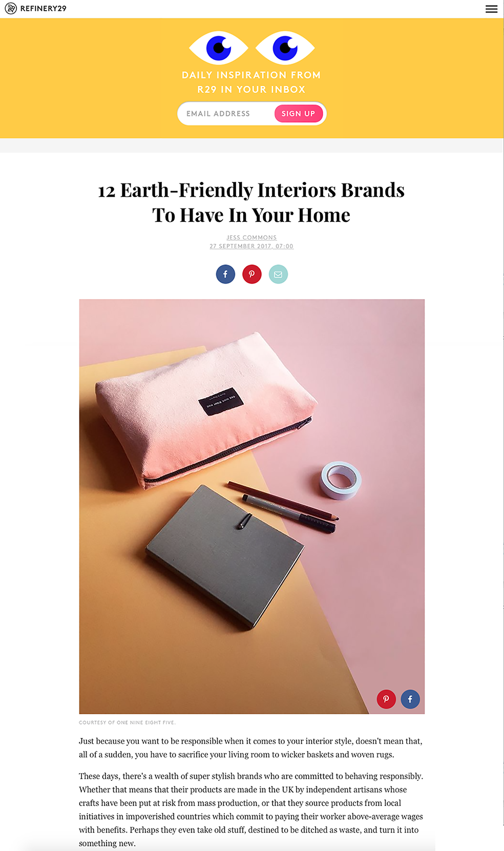Click the paragraph starting 'These days, there's'
Viewport: 504px width, 851px height.
(251, 810)
